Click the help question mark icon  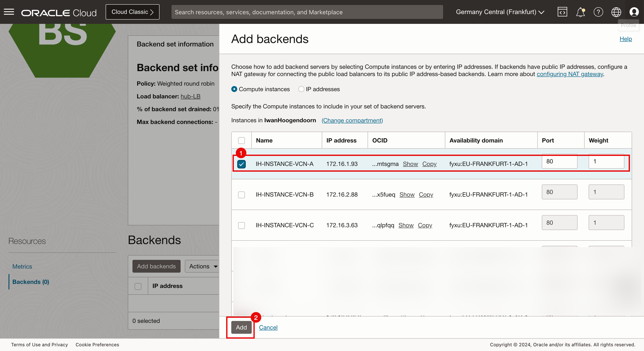598,12
